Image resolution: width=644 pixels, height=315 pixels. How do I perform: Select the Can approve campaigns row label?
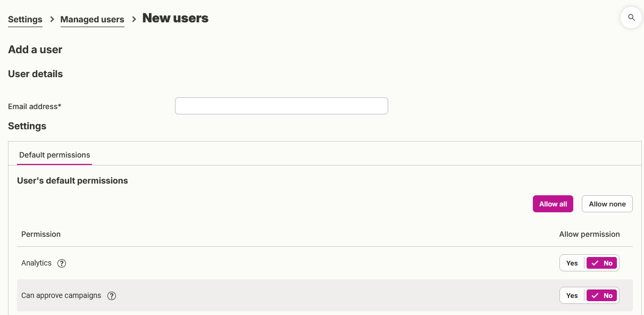click(x=61, y=295)
